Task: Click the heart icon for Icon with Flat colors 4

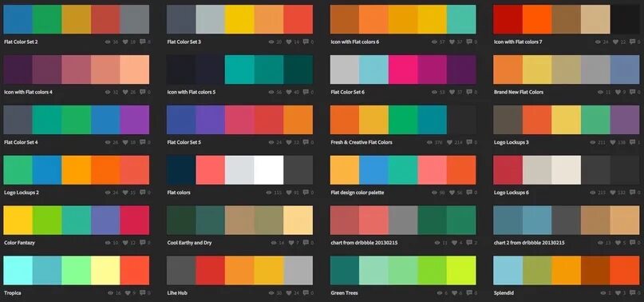Action: (x=125, y=92)
